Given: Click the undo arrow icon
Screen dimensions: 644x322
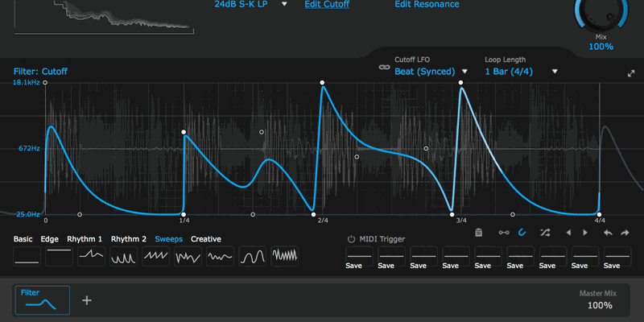Looking at the screenshot, I should 607,233.
